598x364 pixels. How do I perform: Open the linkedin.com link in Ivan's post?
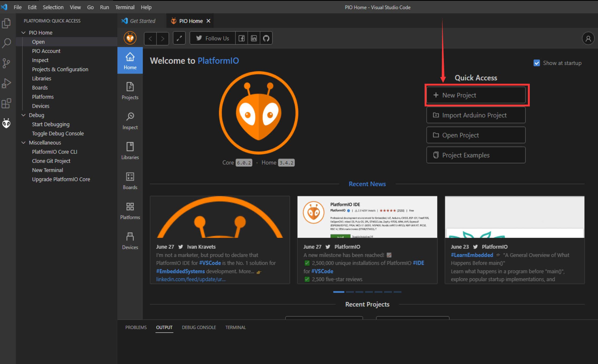pyautogui.click(x=191, y=279)
